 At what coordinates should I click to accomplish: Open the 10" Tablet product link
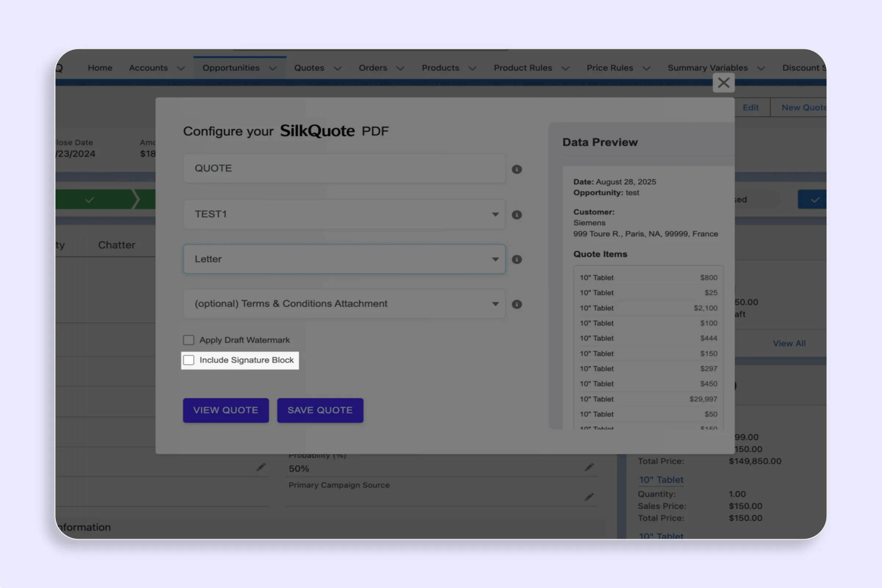tap(661, 480)
